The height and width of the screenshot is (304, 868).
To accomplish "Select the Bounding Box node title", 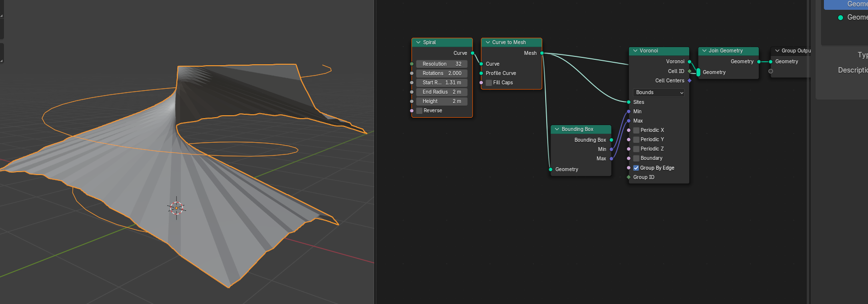I will pos(578,129).
